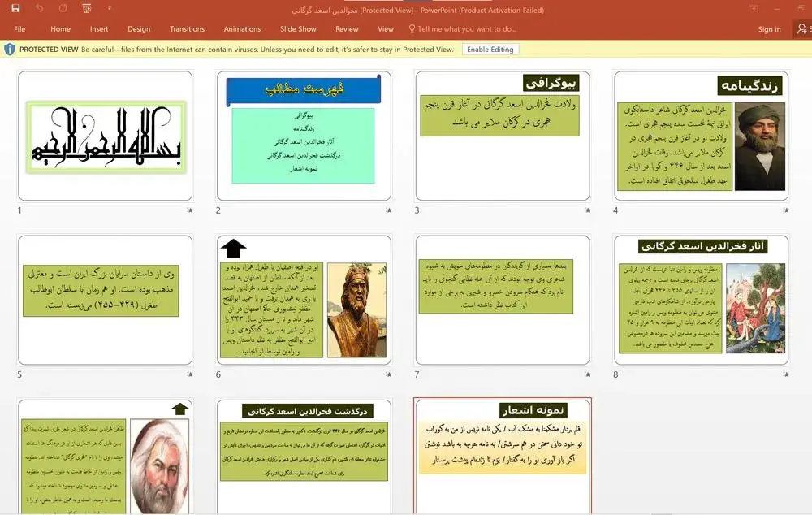Click Sign in
Screen dimensions: 812x515
[x=769, y=28]
